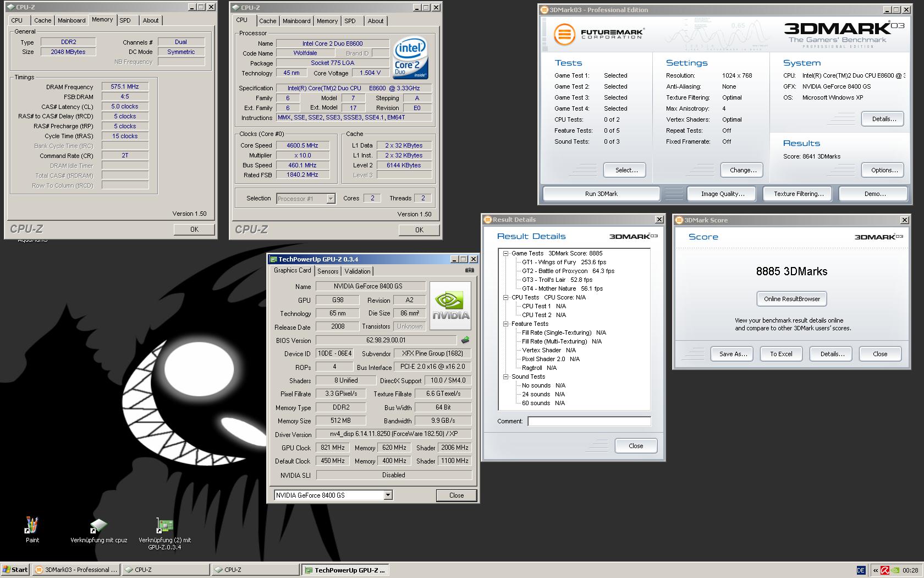924x578 pixels.
Task: Click the Demo... button
Action: [874, 194]
